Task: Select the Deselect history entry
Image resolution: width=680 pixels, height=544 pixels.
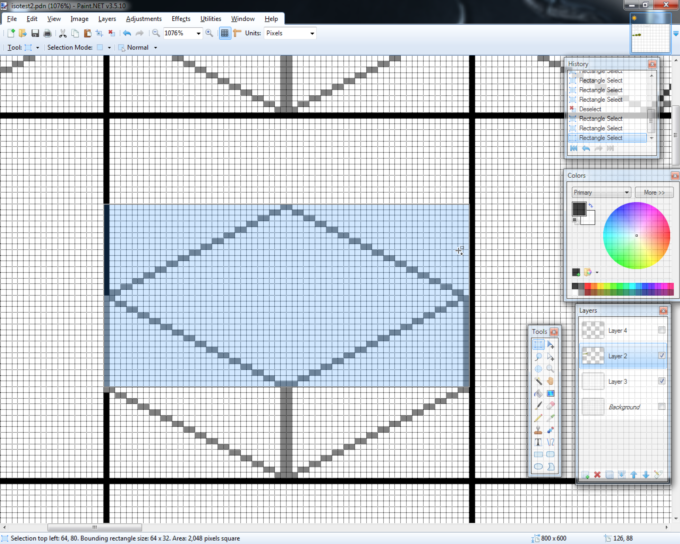Action: click(607, 109)
